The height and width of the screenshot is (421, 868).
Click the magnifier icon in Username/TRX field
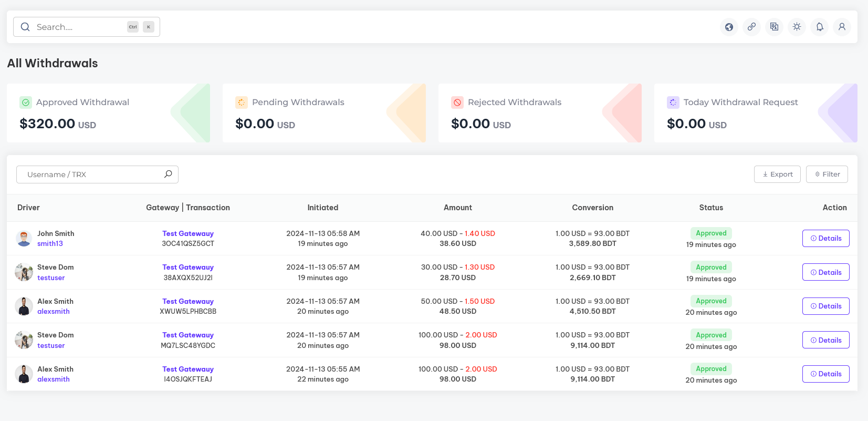tap(168, 174)
